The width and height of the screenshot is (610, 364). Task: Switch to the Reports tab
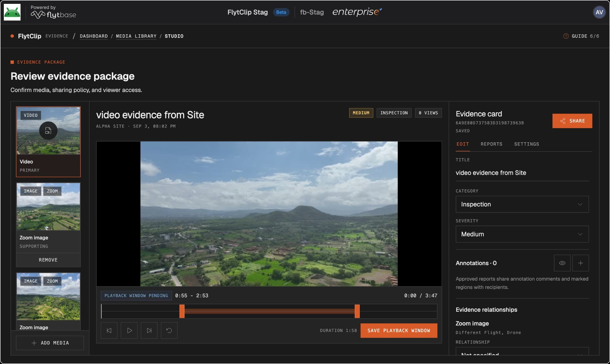click(491, 144)
